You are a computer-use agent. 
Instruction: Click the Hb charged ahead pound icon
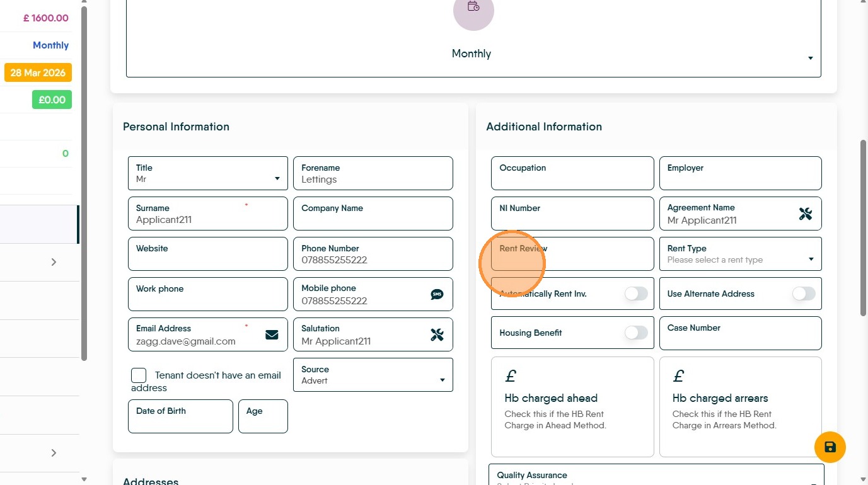(511, 377)
